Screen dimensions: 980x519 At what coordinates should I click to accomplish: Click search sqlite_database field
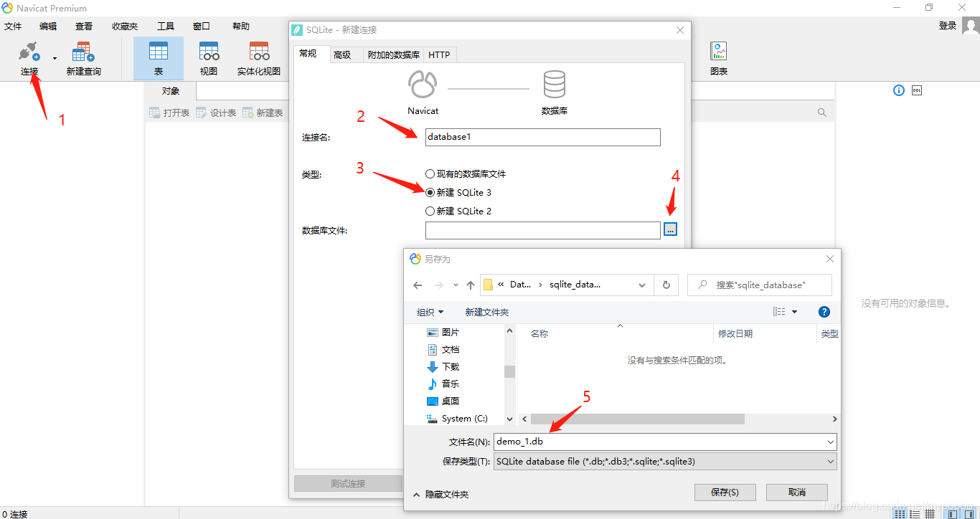point(760,285)
